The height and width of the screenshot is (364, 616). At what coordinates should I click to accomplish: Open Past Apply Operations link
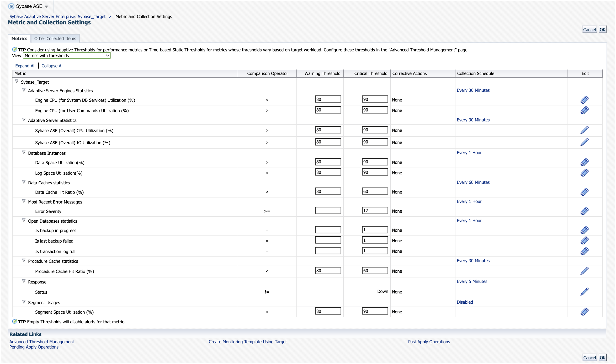click(x=429, y=342)
